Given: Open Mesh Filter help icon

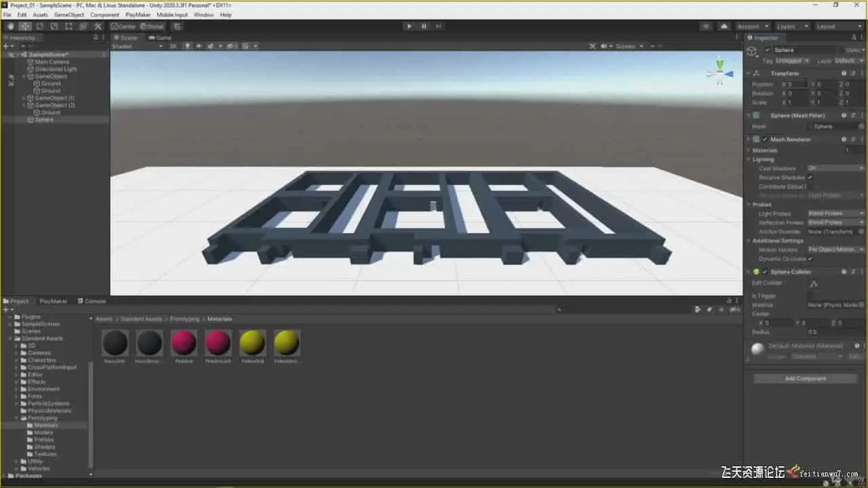Looking at the screenshot, I should 844,116.
